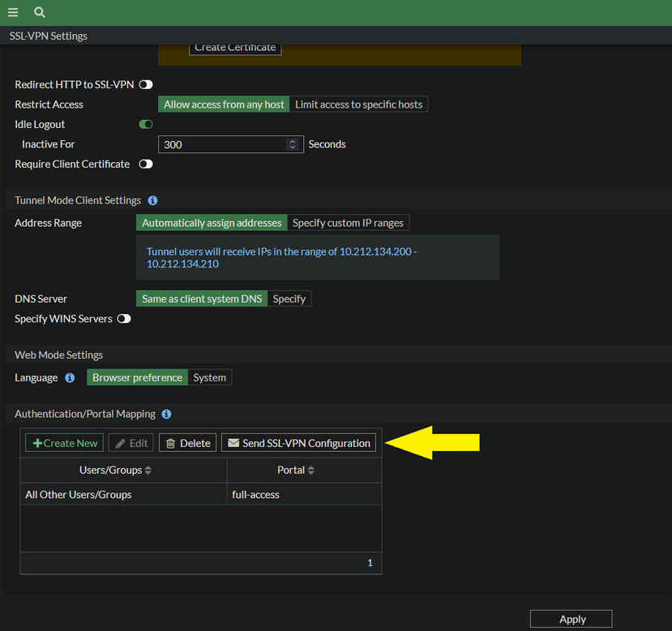
Task: Click the search magnifier icon
Action: click(40, 12)
